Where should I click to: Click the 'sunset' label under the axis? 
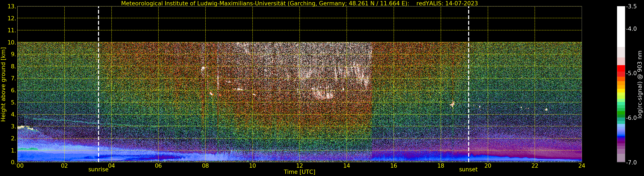[x=468, y=170]
